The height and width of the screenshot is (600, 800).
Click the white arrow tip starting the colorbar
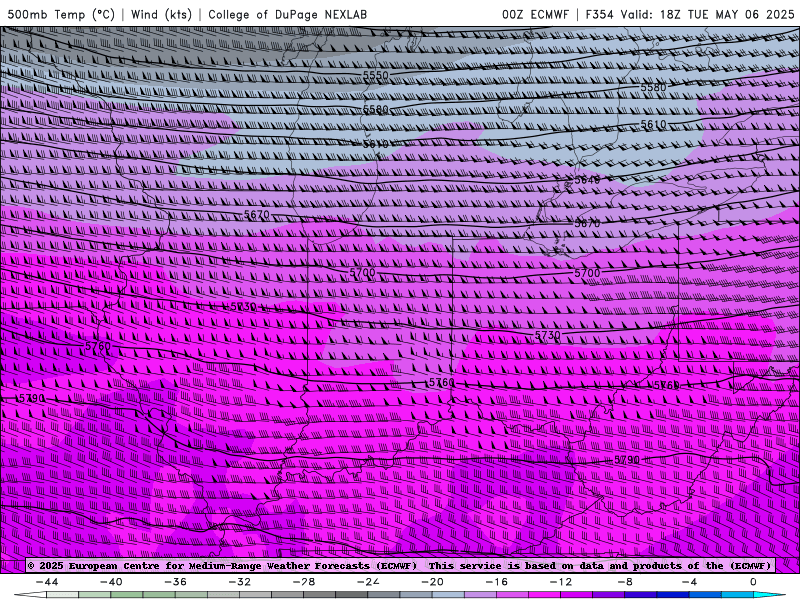pos(30,595)
